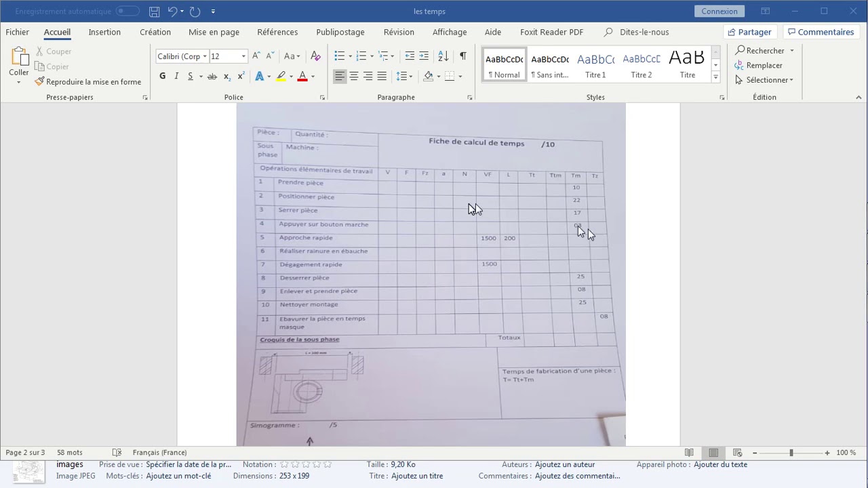Open the Mise en page tab
The width and height of the screenshot is (868, 488).
coord(214,32)
